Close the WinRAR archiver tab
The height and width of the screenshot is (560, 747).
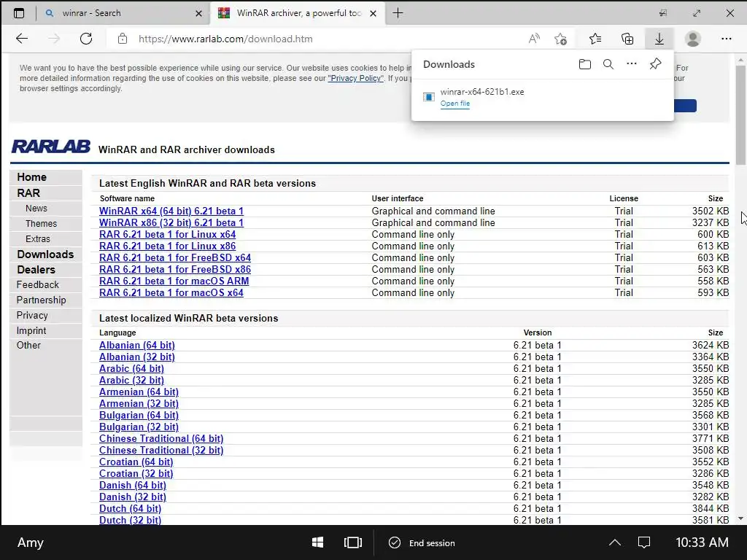tap(373, 13)
